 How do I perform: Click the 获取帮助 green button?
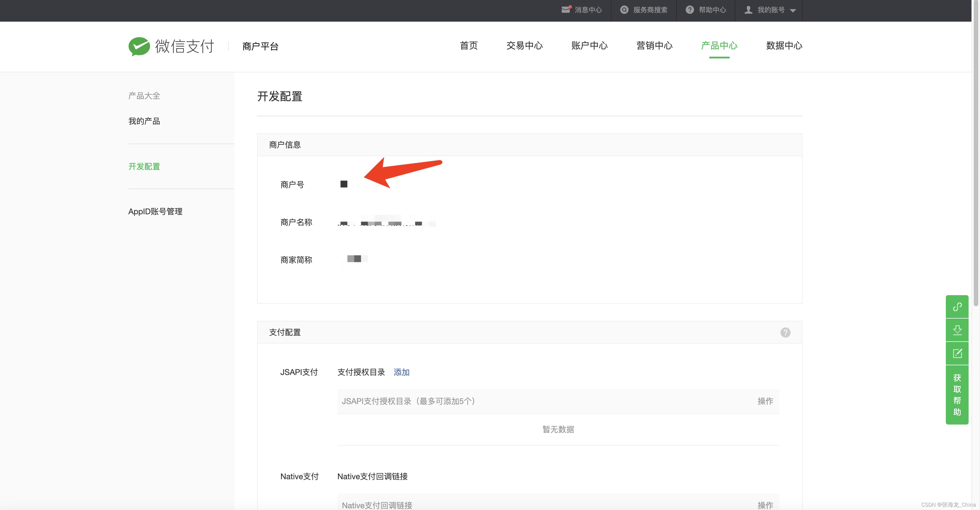(957, 395)
